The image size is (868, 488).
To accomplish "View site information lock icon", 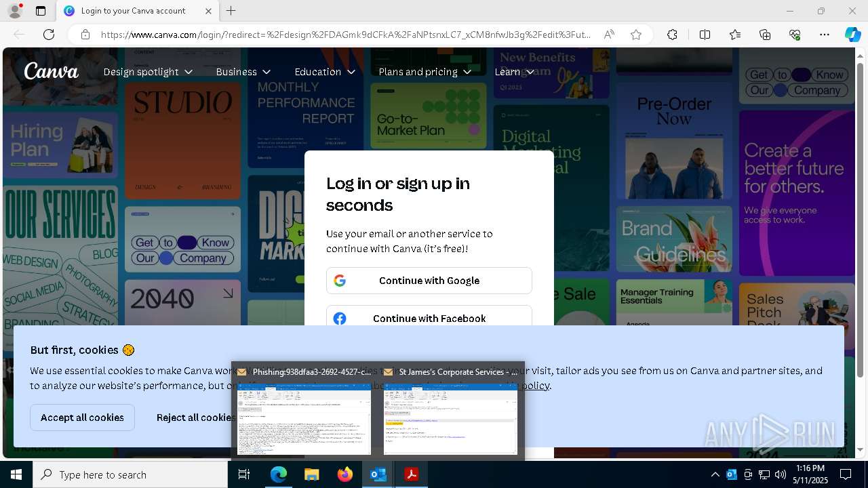I will (85, 35).
